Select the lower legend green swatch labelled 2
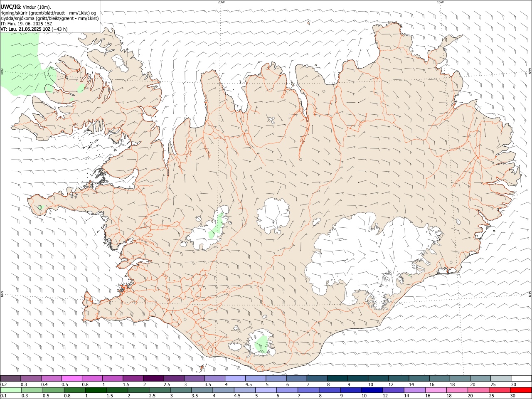The width and height of the screenshot is (532, 399). tap(138, 390)
